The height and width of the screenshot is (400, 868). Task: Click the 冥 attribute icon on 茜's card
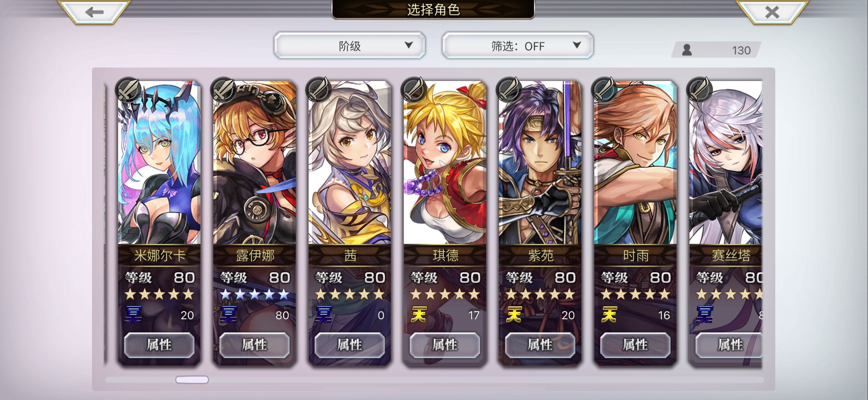(x=324, y=315)
